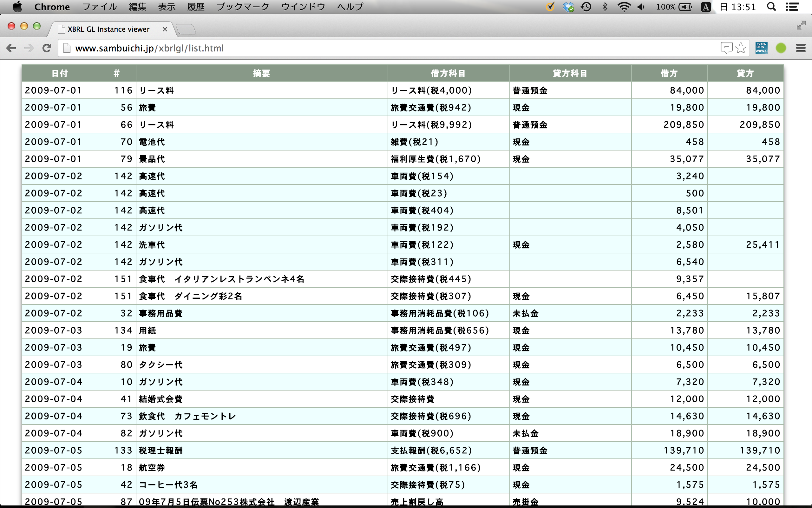
Task: Click the orange checkmark menu bar icon
Action: pyautogui.click(x=550, y=7)
